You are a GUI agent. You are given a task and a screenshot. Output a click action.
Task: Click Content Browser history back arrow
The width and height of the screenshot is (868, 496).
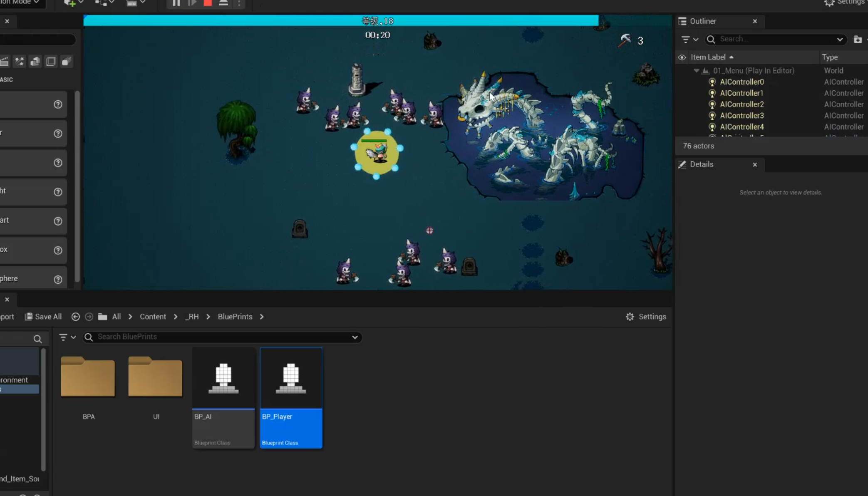point(75,317)
